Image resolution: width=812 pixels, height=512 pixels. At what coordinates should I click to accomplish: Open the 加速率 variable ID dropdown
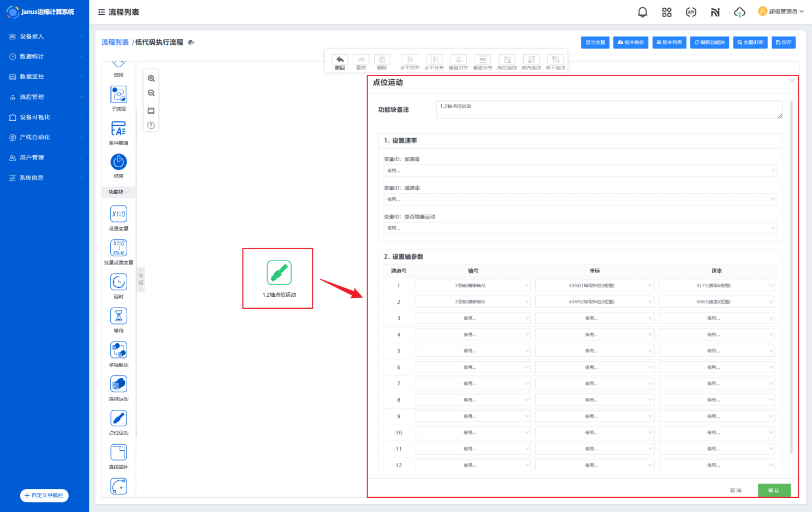580,170
